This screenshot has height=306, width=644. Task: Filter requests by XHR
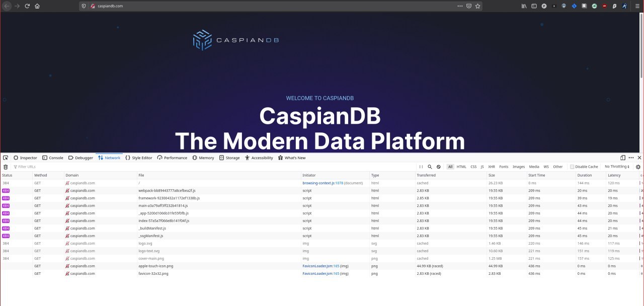[x=492, y=167]
